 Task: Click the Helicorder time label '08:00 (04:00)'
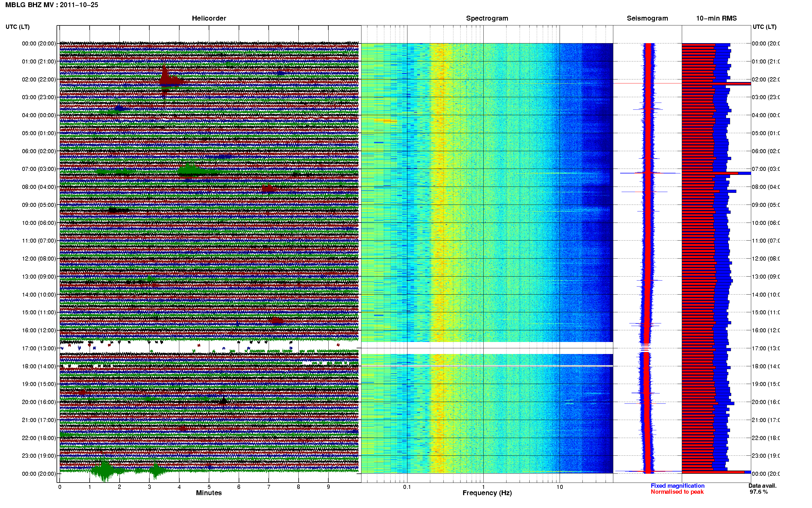pyautogui.click(x=39, y=187)
